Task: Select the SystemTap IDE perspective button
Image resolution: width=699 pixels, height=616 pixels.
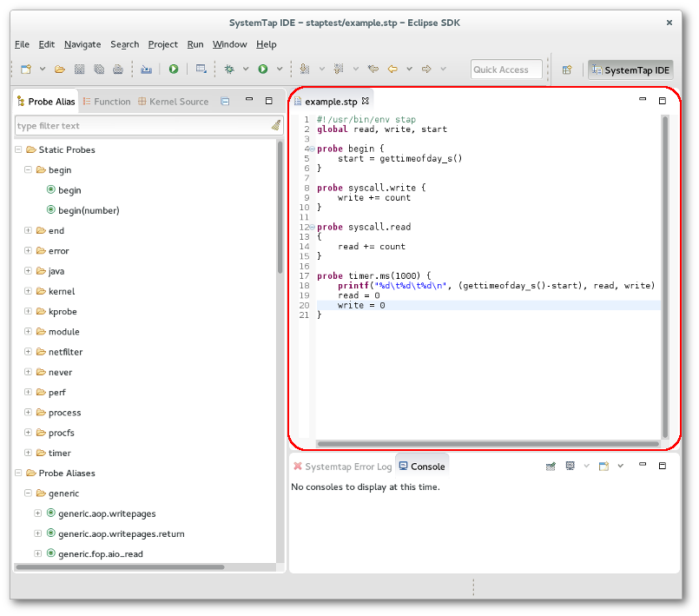Action: pyautogui.click(x=630, y=70)
